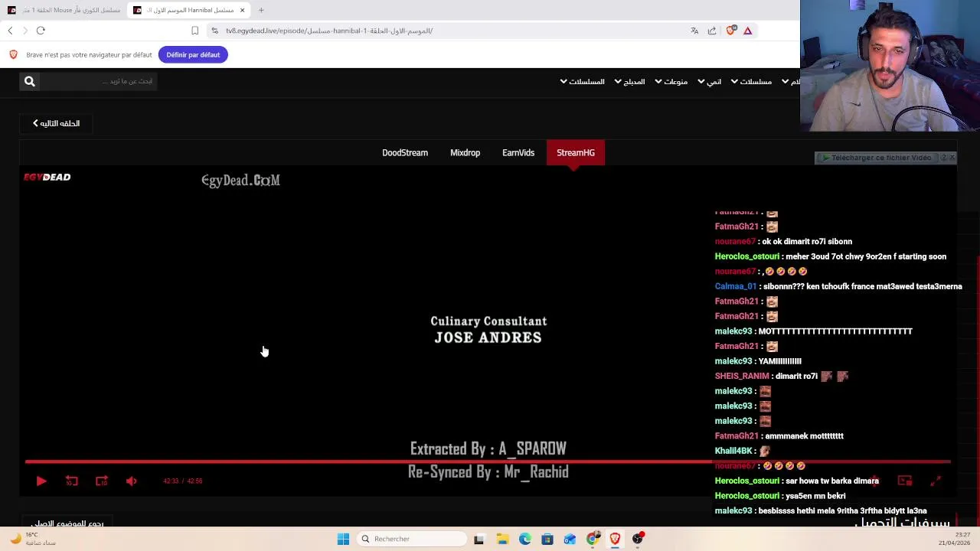Expand the منوعات dropdown menu
Image resolution: width=980 pixels, height=551 pixels.
pos(671,82)
